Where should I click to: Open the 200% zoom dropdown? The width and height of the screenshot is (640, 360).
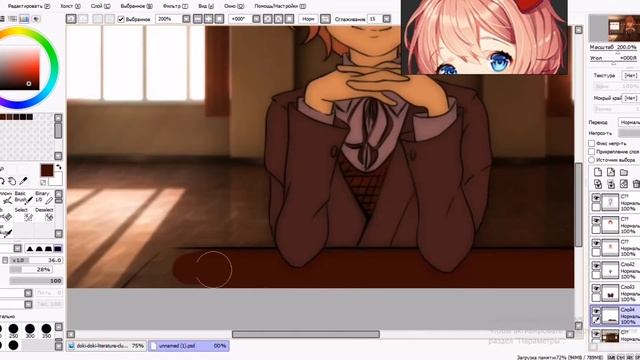click(186, 19)
